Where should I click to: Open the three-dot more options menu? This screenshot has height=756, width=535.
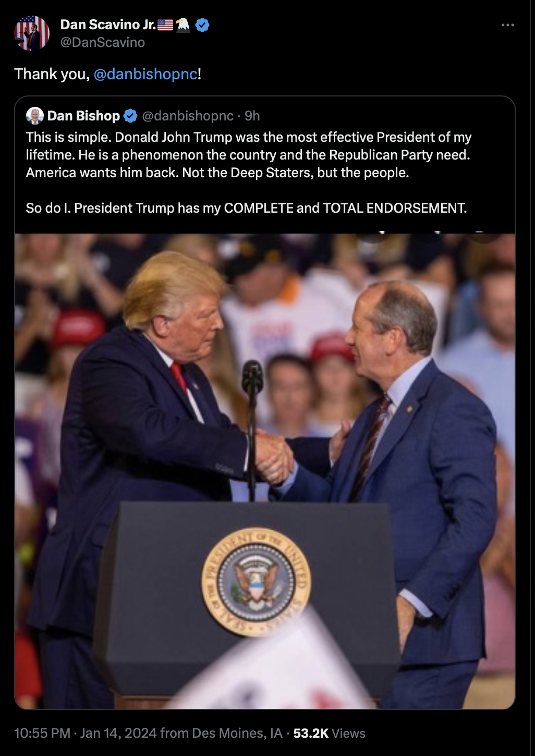(507, 25)
